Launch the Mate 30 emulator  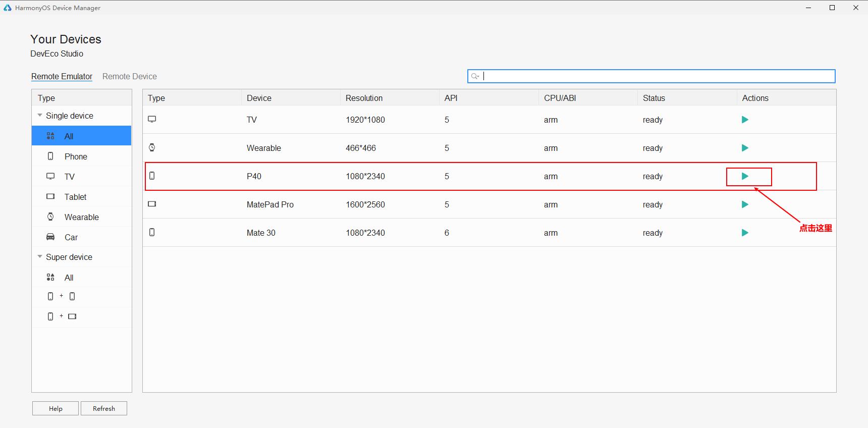click(745, 233)
